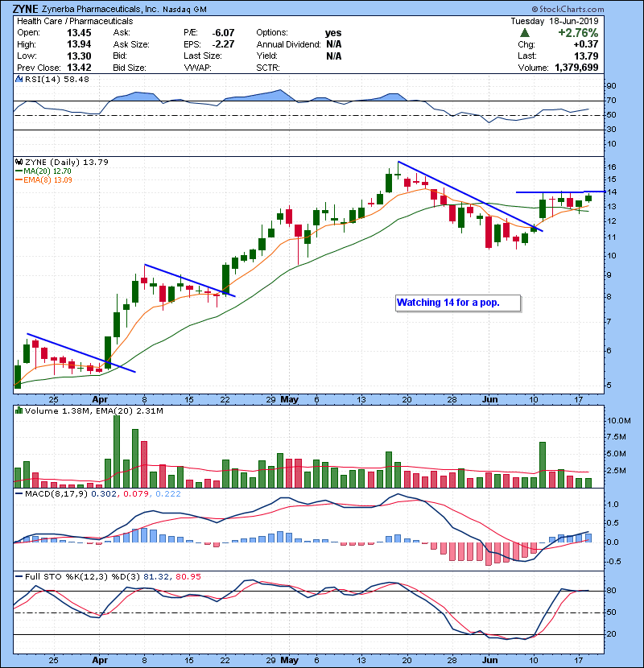Click the Prev Close value 13.42
Screen dimensions: 644x668
(79, 68)
